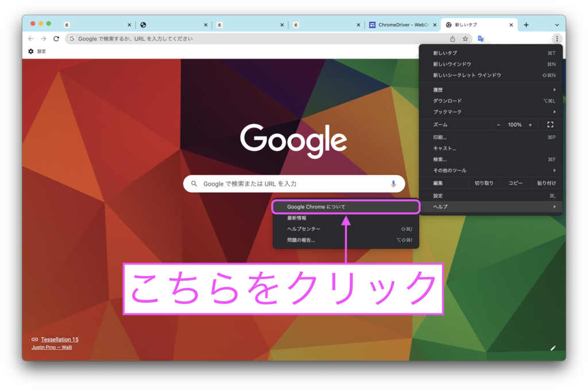The image size is (588, 390).
Task: Select 新しいタブ in the Chrome menu
Action: click(491, 53)
